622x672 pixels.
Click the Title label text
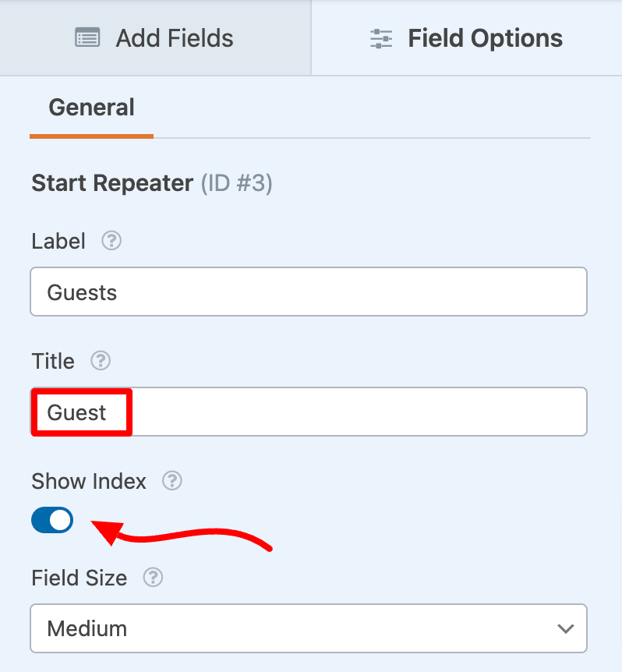(53, 361)
